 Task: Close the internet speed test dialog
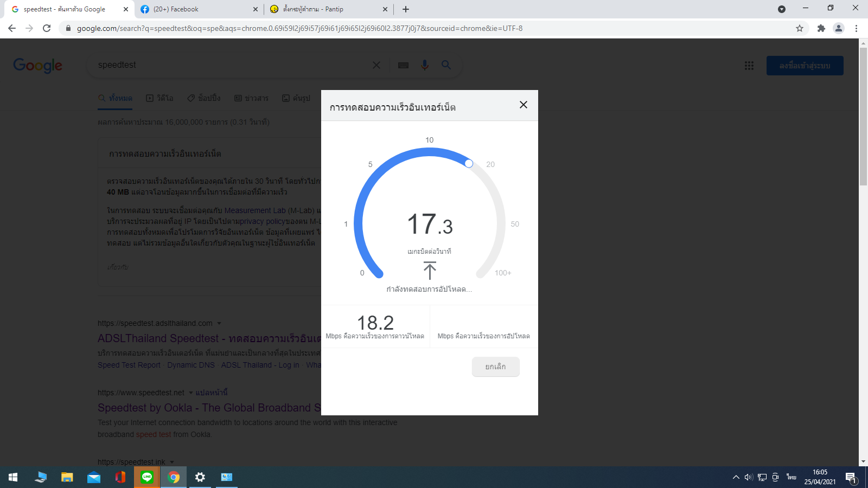(x=523, y=105)
